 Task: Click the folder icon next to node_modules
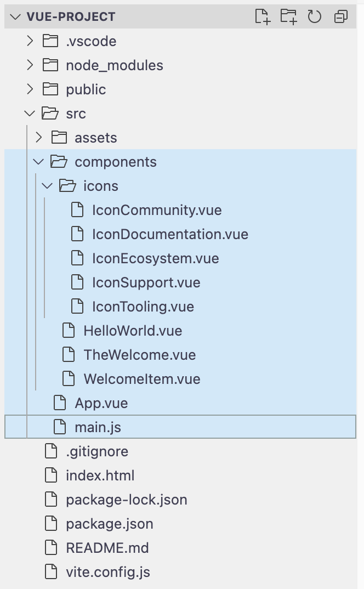click(x=50, y=65)
